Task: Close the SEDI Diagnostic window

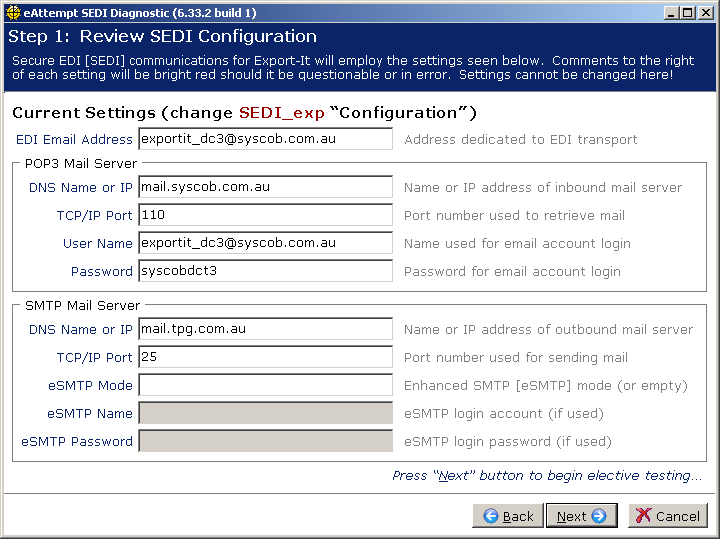Action: point(704,12)
